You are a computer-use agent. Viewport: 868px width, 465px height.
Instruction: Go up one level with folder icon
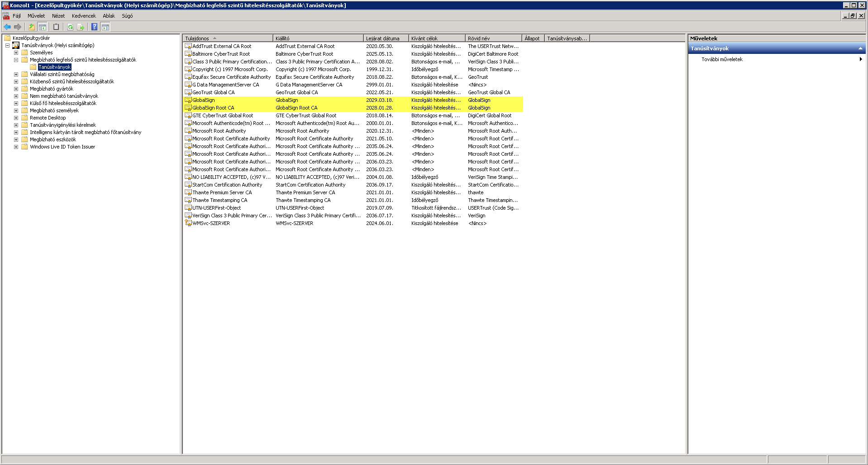coord(32,27)
